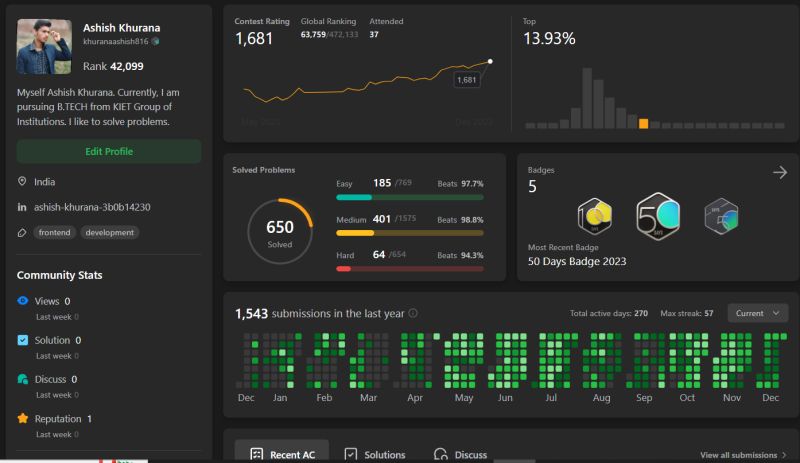Open View all submissions link

point(738,455)
